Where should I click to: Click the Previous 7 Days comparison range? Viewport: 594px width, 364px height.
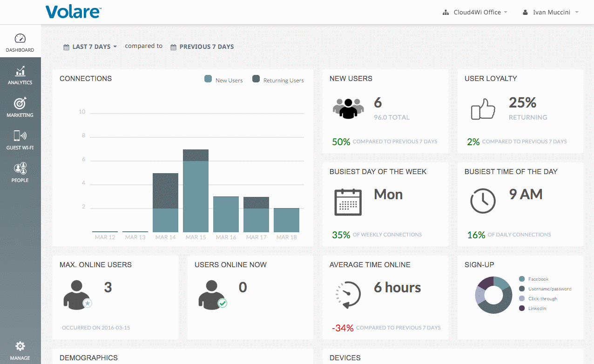[x=202, y=47]
